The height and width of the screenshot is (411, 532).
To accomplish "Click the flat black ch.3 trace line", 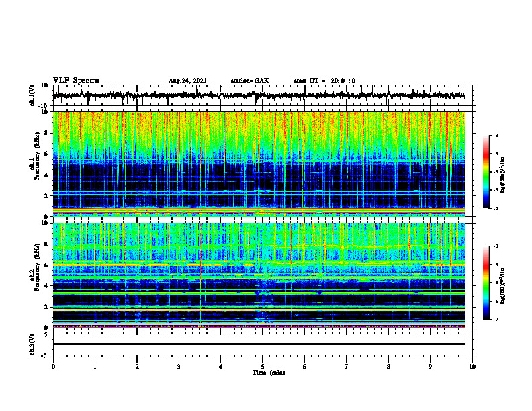I will (x=259, y=344).
